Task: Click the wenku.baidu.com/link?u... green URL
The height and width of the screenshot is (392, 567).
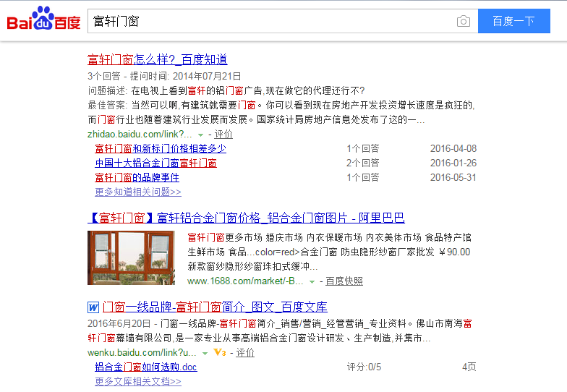Action: point(142,353)
